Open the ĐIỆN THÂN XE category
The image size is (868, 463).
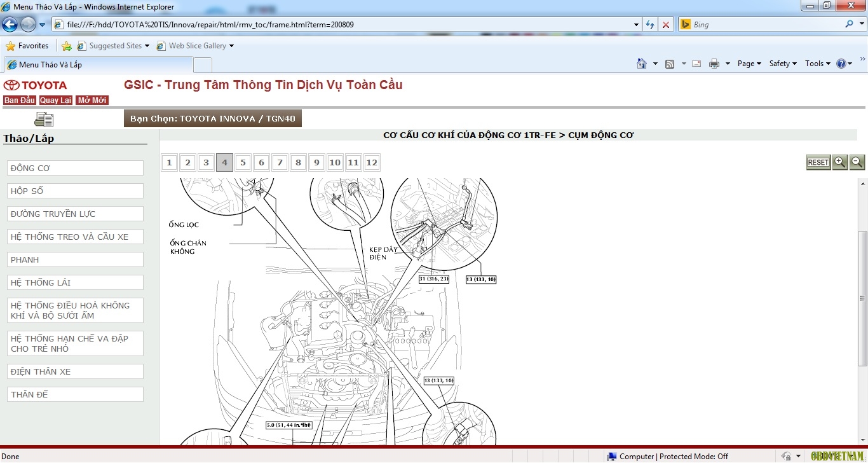75,371
